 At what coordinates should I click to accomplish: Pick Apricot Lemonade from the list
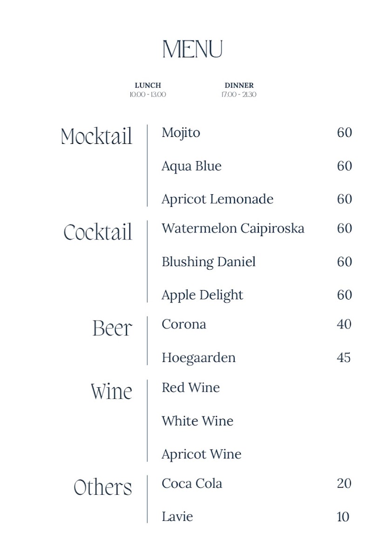(x=217, y=199)
